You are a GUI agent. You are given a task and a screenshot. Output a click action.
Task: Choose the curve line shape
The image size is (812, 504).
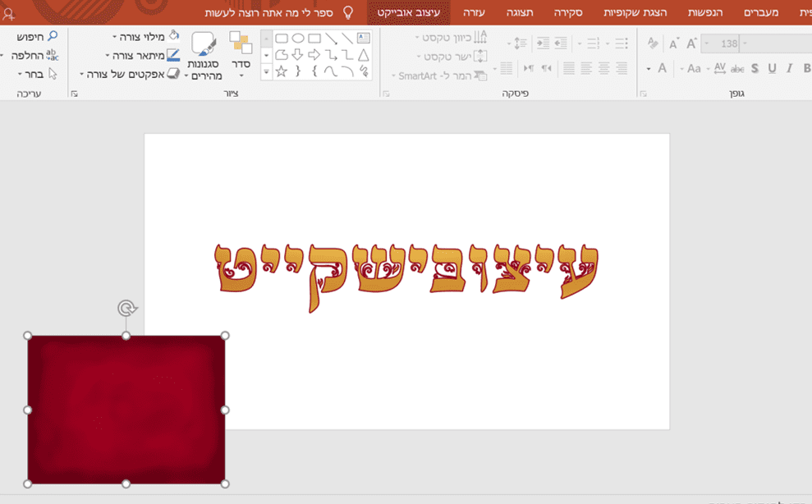coord(331,71)
